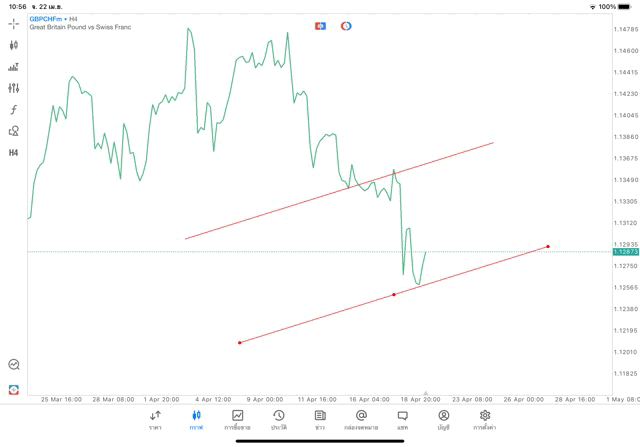Open the function (f) indicator menu
This screenshot has width=640, height=447.
(x=14, y=110)
